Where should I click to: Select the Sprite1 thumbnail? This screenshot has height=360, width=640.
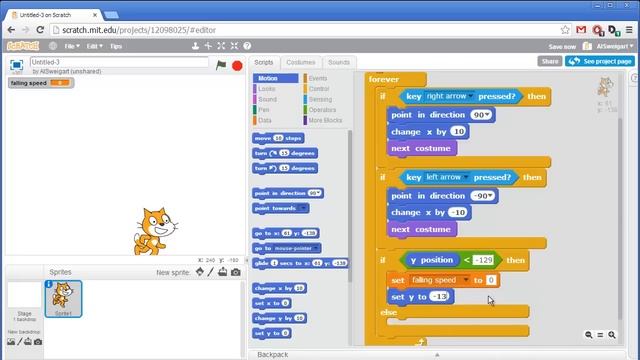[63, 299]
